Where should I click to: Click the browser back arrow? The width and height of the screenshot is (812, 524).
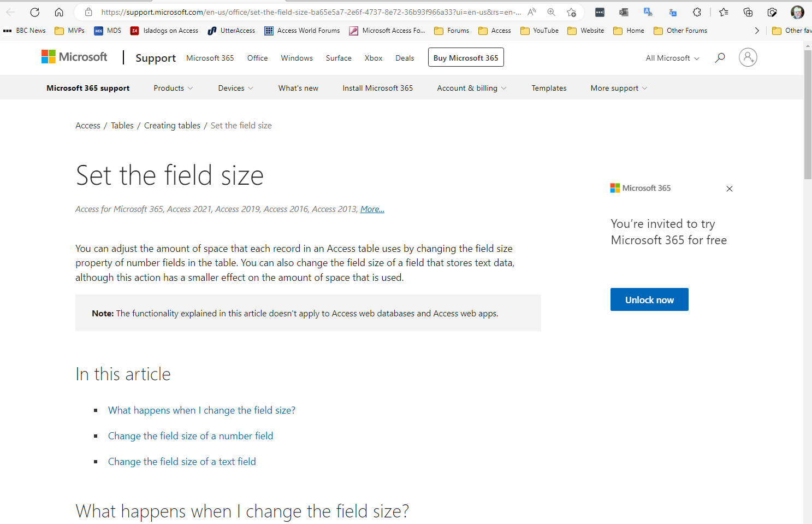tap(10, 12)
